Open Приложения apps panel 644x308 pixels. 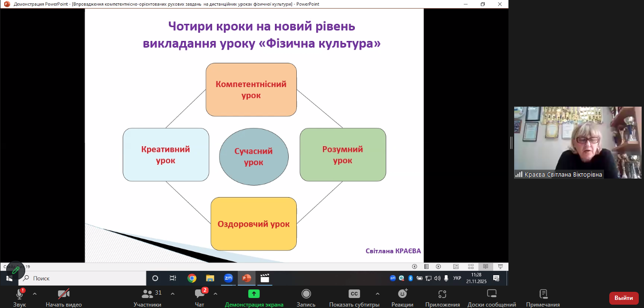tap(442, 294)
